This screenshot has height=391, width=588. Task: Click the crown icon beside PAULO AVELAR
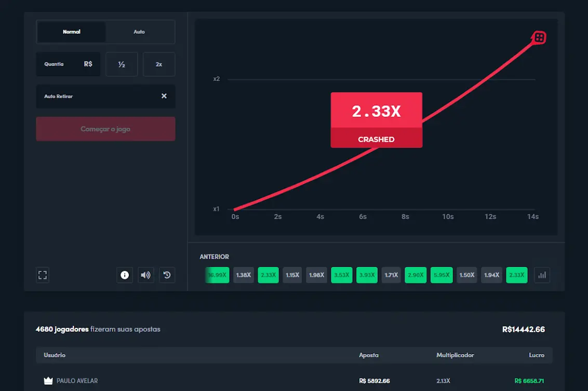(x=48, y=381)
